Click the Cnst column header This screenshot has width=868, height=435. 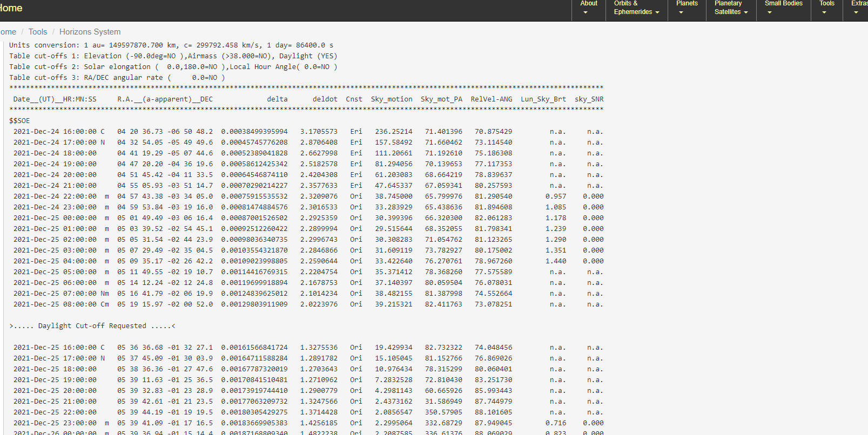(354, 99)
